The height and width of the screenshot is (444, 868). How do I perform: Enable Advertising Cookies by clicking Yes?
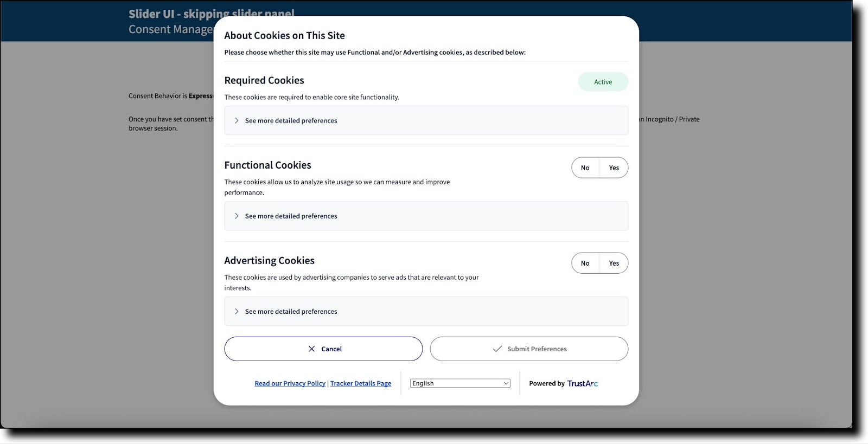pyautogui.click(x=614, y=263)
